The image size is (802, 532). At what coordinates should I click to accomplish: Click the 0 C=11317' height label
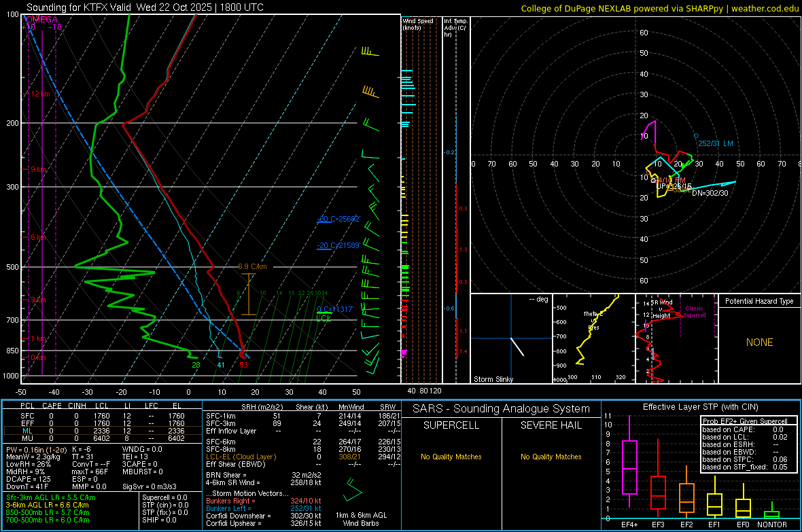pyautogui.click(x=335, y=309)
